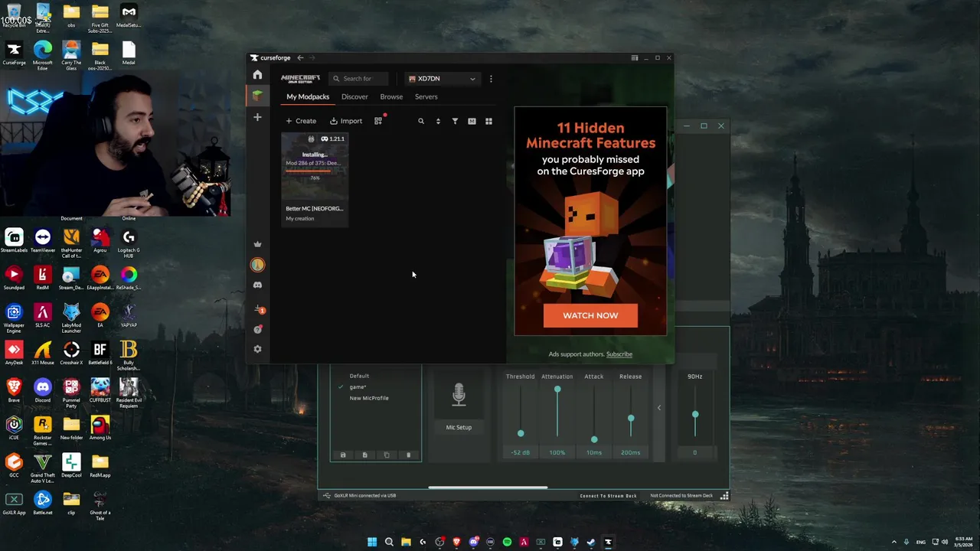The width and height of the screenshot is (980, 551).
Task: Open the Discover tab
Action: click(354, 97)
